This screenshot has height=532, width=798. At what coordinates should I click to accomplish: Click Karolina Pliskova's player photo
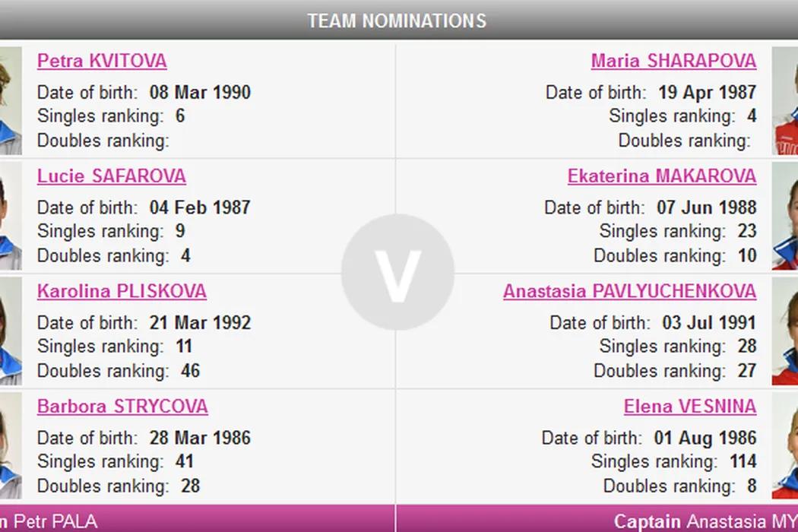pos(10,332)
